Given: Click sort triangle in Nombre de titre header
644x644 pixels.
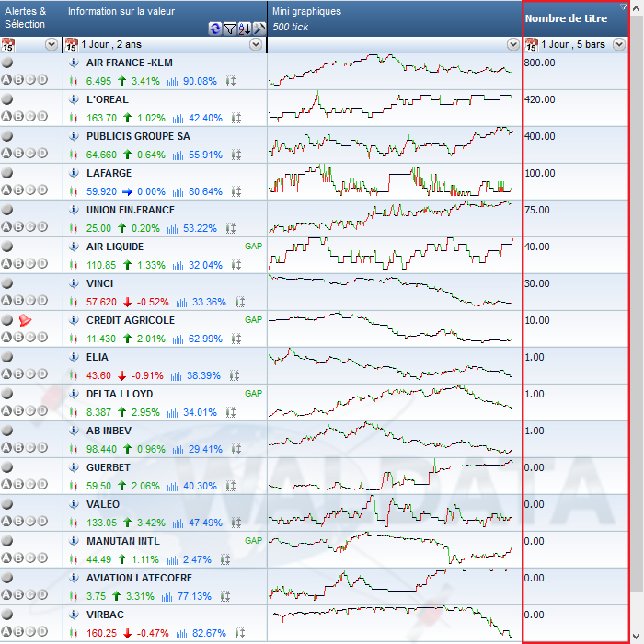Looking at the screenshot, I should (x=624, y=6).
